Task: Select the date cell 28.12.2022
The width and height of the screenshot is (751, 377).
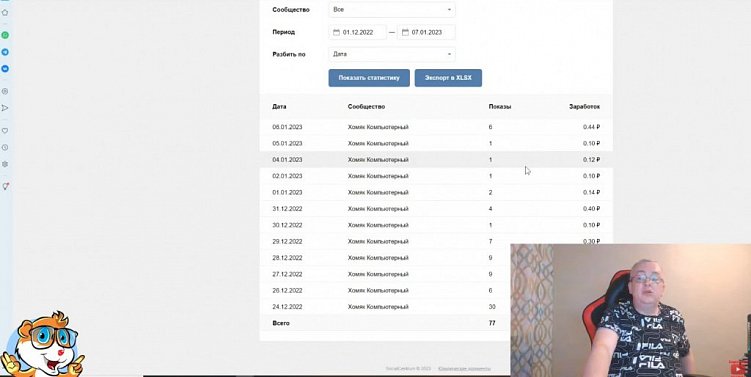Action: pos(287,258)
